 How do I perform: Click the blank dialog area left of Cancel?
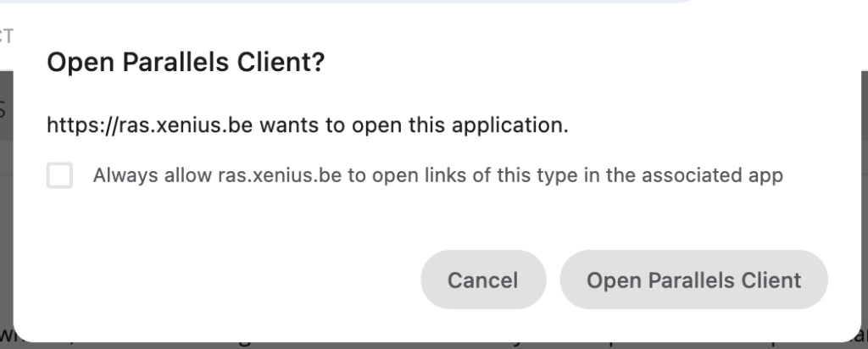tap(237, 280)
